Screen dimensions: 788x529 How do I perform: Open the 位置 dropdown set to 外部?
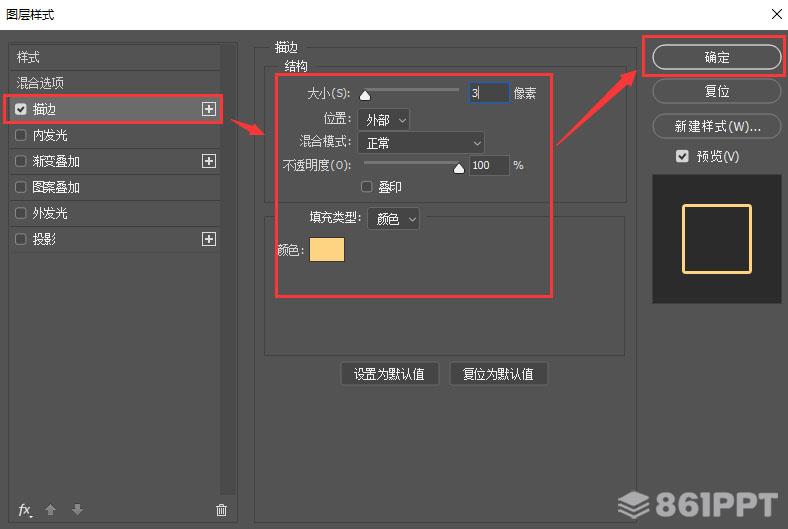point(384,120)
